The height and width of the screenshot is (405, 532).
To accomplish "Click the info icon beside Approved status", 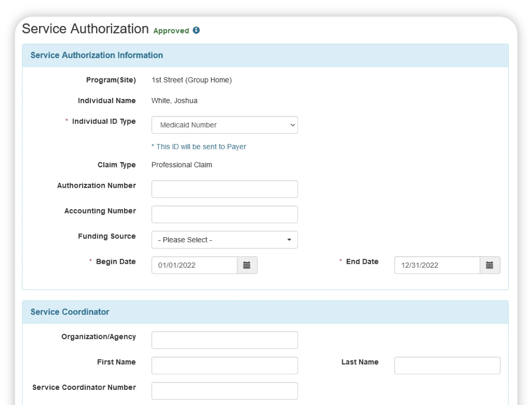I will click(196, 30).
